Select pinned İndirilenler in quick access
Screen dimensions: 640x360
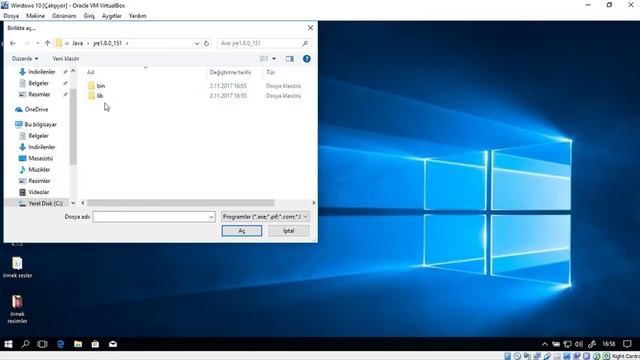(41, 72)
